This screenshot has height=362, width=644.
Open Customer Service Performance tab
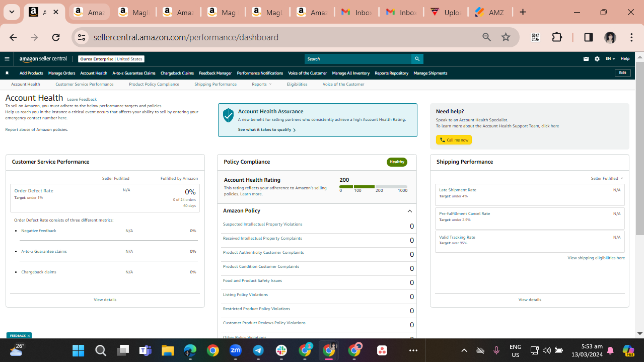coord(85,84)
